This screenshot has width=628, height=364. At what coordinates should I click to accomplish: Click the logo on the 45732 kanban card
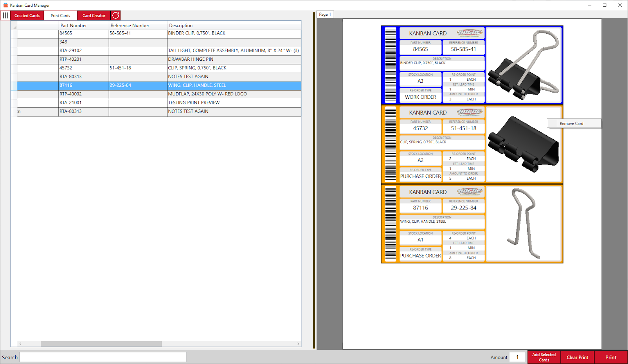tap(469, 112)
